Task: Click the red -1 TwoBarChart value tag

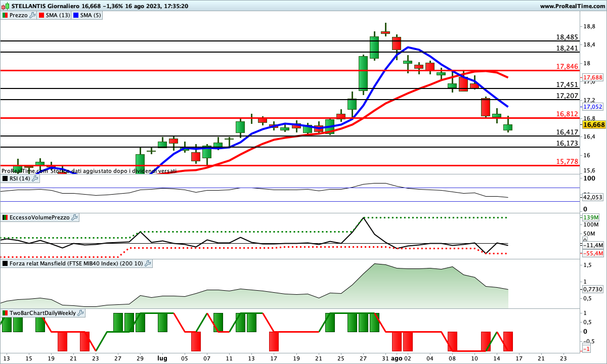Action: [x=587, y=349]
